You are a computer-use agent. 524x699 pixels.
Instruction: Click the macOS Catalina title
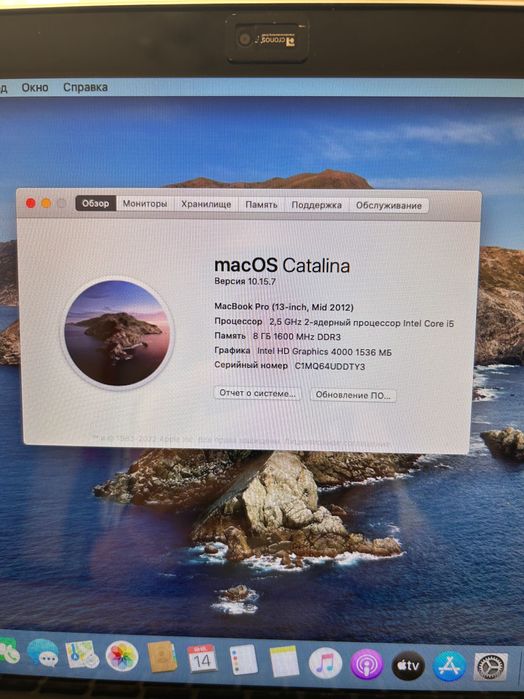[x=282, y=265]
